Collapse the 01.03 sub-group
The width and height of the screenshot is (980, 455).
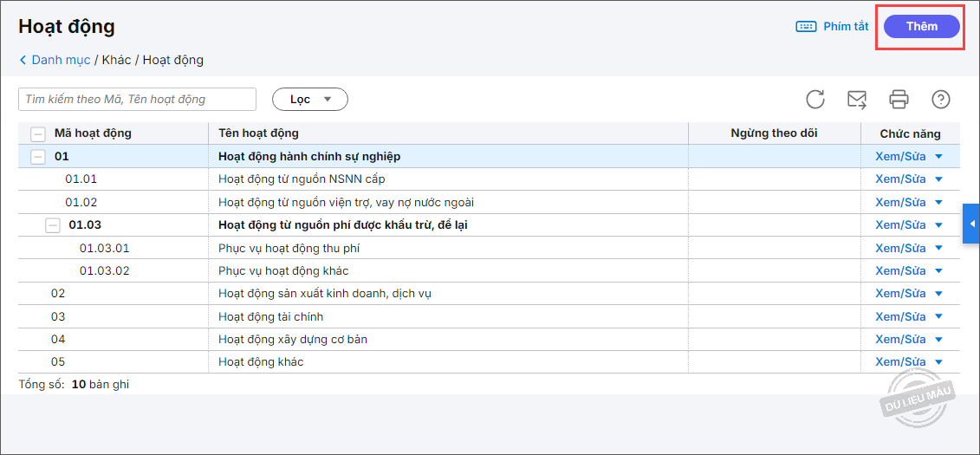tap(53, 224)
